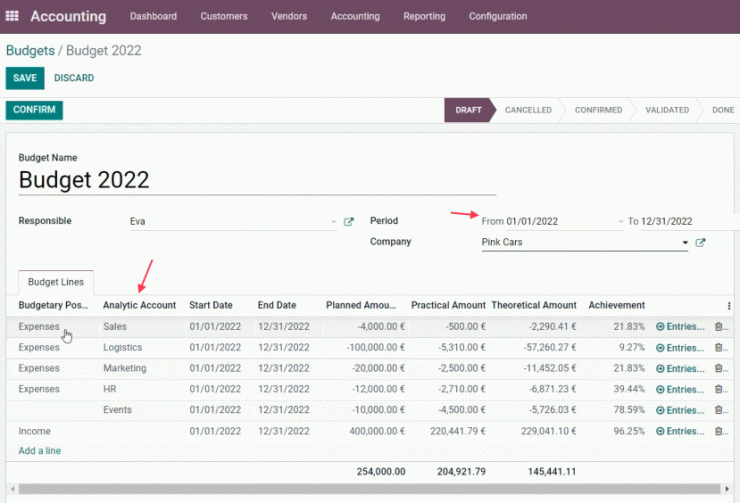Click the horizontal scrollbar of the table

click(x=370, y=489)
